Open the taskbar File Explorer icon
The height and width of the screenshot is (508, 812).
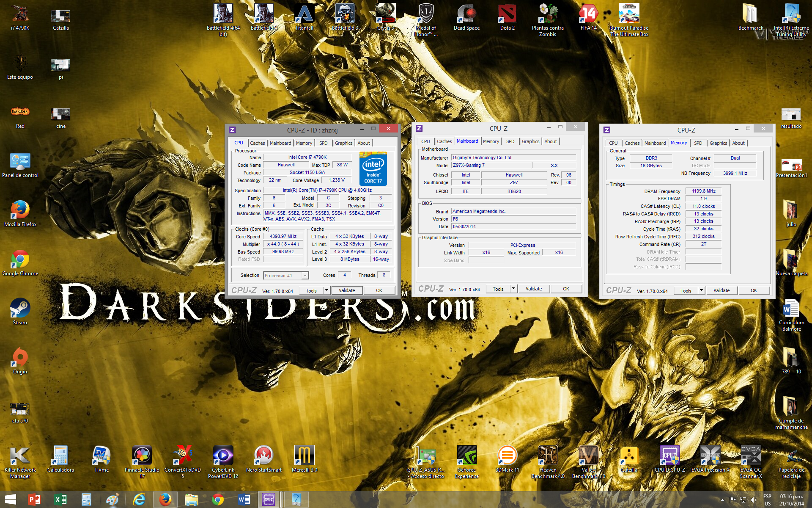[191, 500]
